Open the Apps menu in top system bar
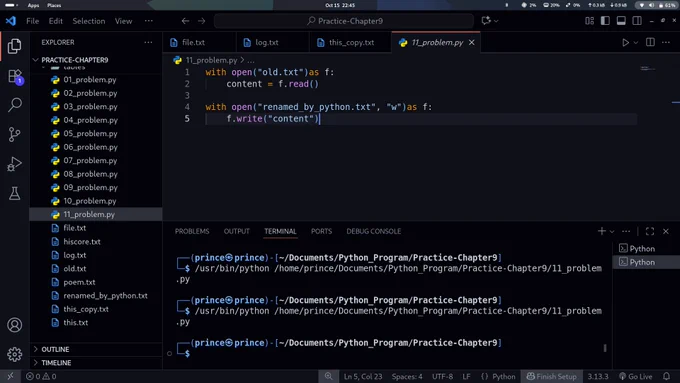The image size is (680, 383). 33,5
